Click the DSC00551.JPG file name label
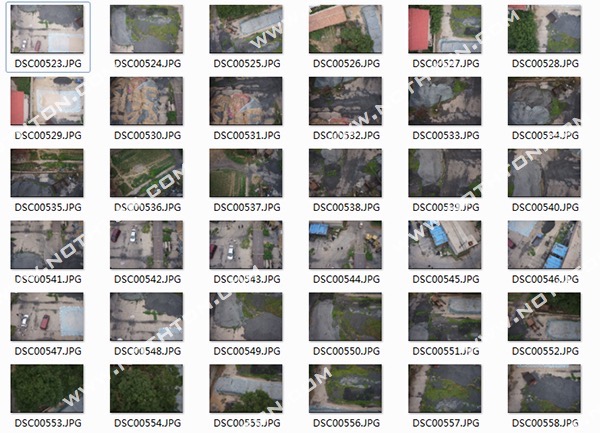This screenshot has width=600, height=433. [x=446, y=351]
